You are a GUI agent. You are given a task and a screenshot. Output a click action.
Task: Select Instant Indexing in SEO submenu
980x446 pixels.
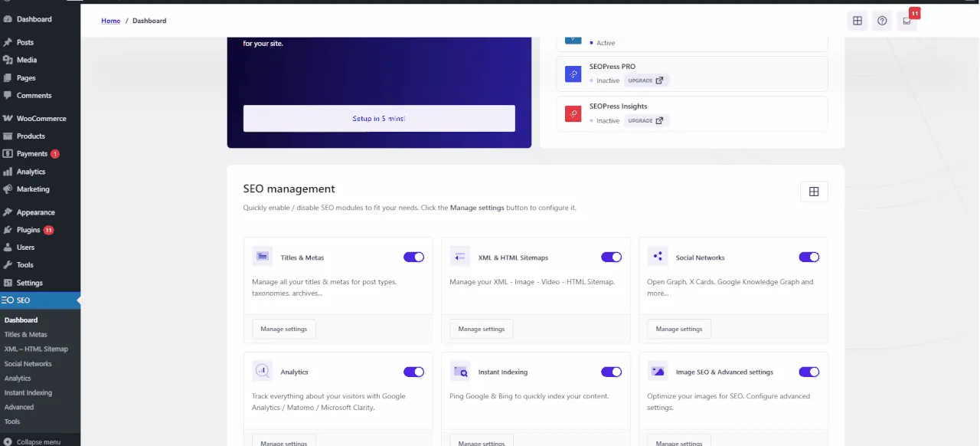tap(28, 392)
